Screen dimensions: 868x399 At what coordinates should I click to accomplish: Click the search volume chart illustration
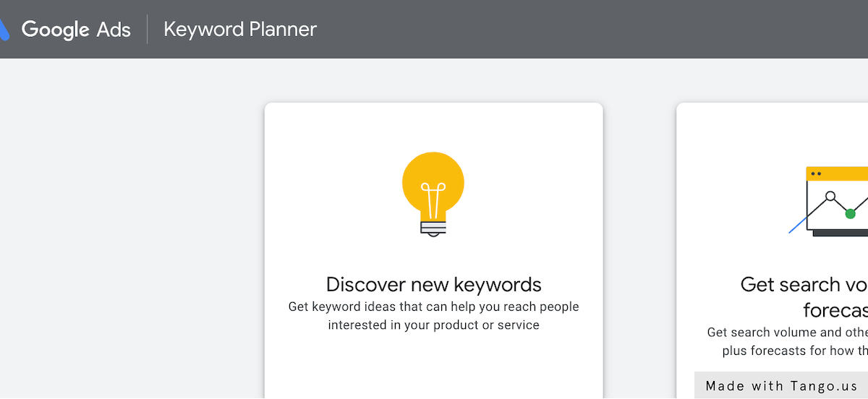point(829,201)
